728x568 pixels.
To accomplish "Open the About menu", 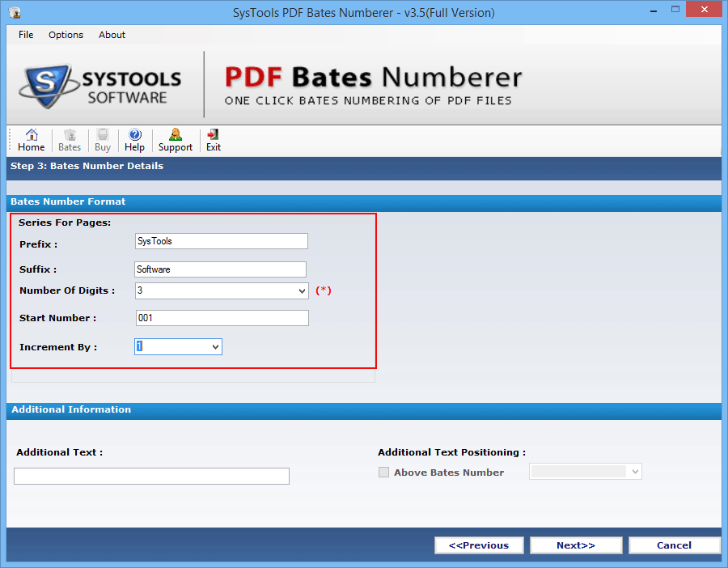I will [112, 35].
